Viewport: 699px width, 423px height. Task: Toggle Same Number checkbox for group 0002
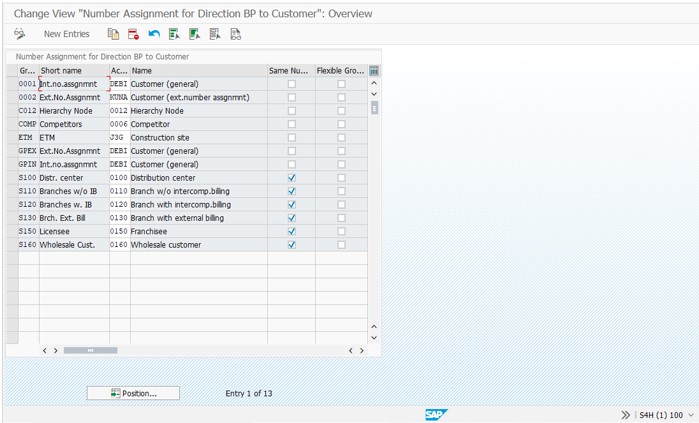click(x=292, y=97)
